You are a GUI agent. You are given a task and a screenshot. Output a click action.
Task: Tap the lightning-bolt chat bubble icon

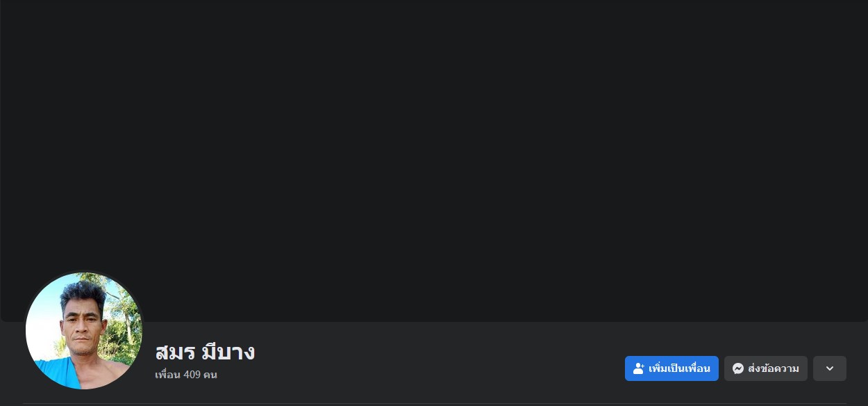[737, 368]
